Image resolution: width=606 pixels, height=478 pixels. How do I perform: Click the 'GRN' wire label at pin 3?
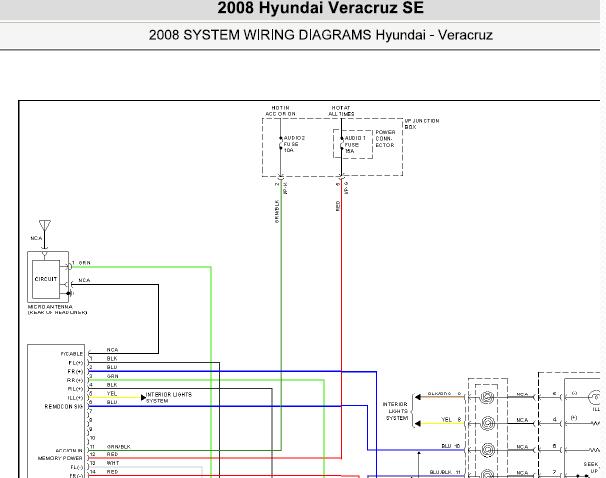point(112,376)
